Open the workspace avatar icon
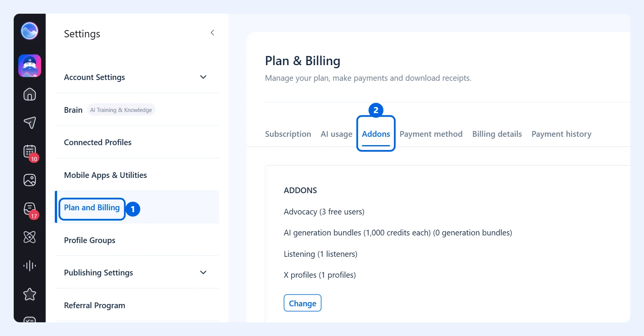The height and width of the screenshot is (336, 644). (x=30, y=66)
